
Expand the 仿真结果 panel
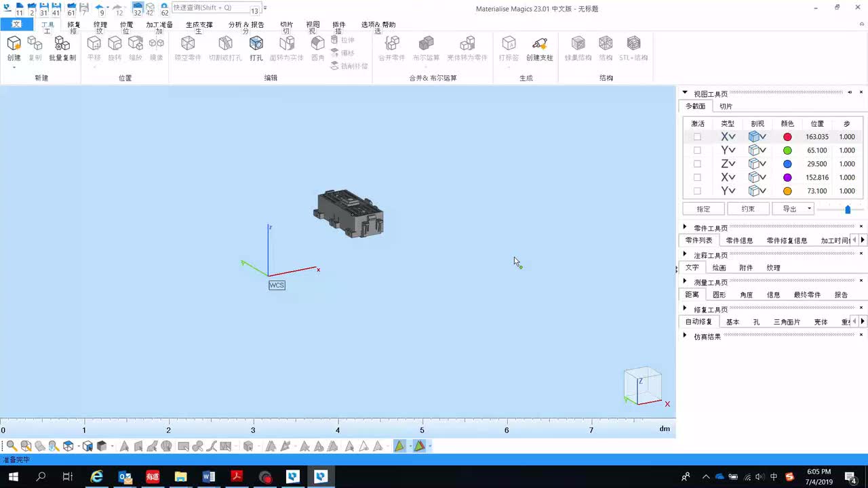[x=685, y=335]
